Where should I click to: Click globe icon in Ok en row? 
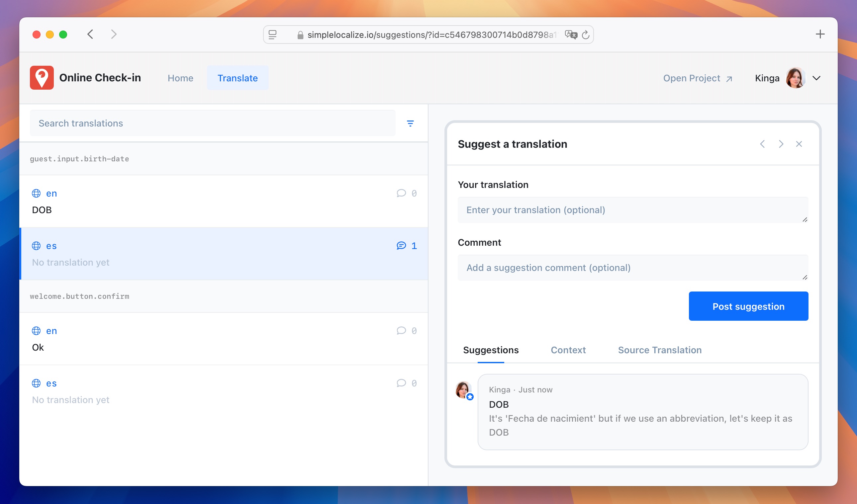[36, 331]
